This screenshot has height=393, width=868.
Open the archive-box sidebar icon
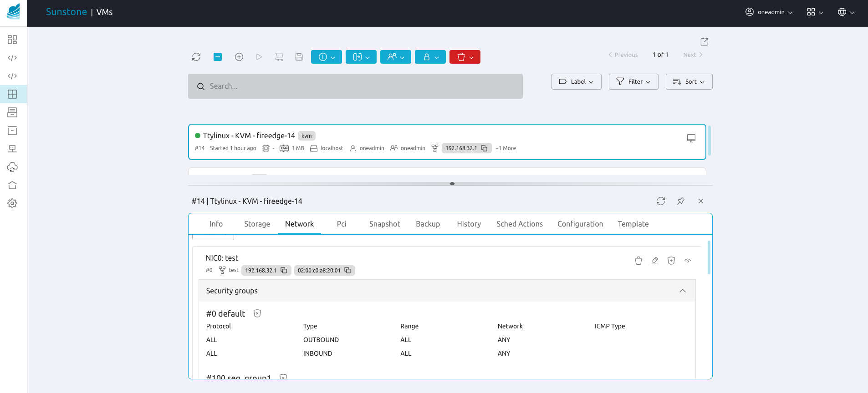(x=12, y=131)
